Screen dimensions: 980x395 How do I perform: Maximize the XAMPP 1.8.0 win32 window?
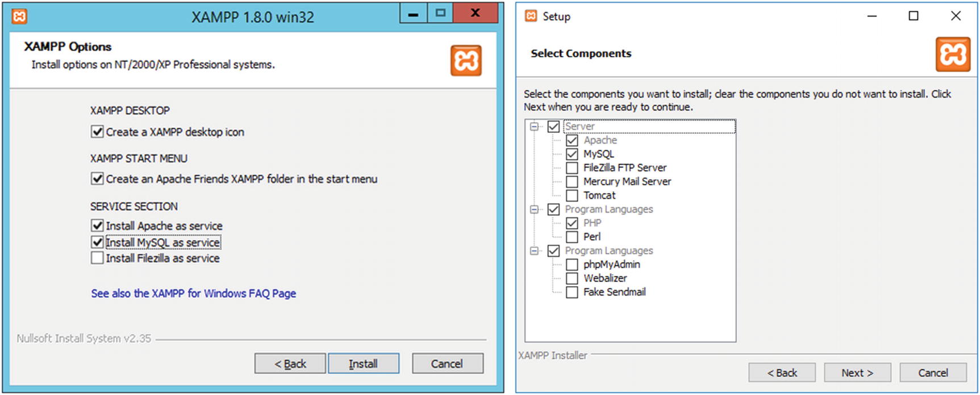[440, 14]
